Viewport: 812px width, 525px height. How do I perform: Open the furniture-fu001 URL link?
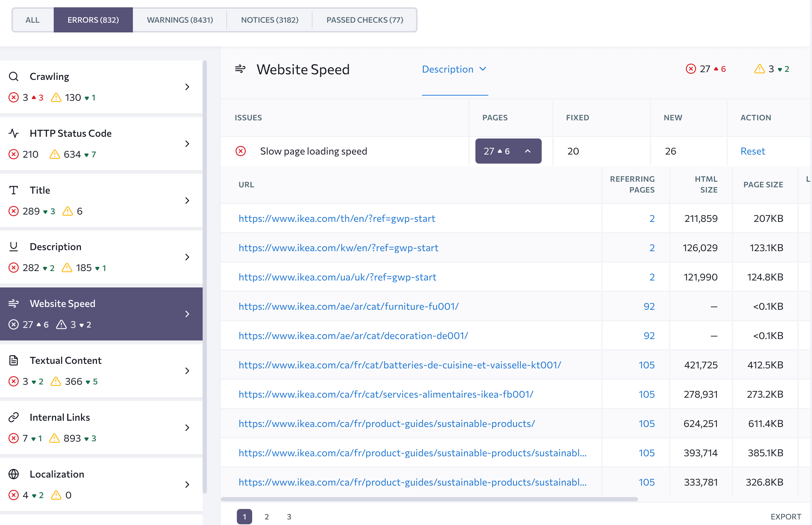348,306
